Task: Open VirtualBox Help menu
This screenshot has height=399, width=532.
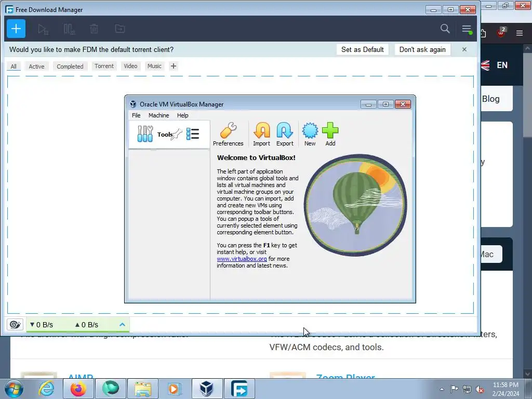Action: tap(182, 115)
